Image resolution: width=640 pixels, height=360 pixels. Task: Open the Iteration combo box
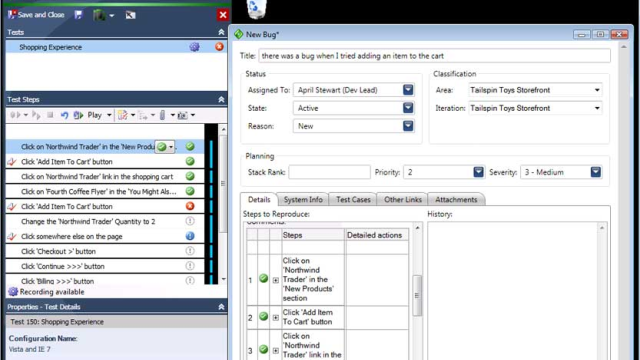point(597,108)
